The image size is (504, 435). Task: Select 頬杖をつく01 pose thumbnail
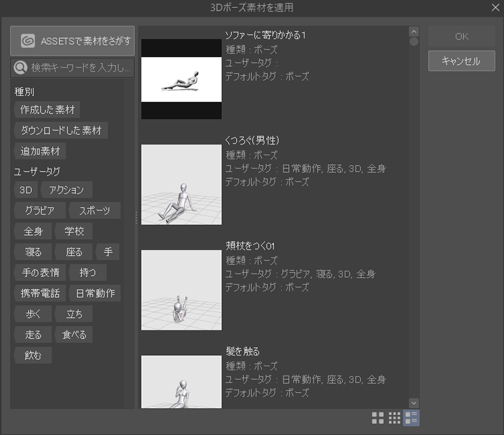(x=181, y=290)
